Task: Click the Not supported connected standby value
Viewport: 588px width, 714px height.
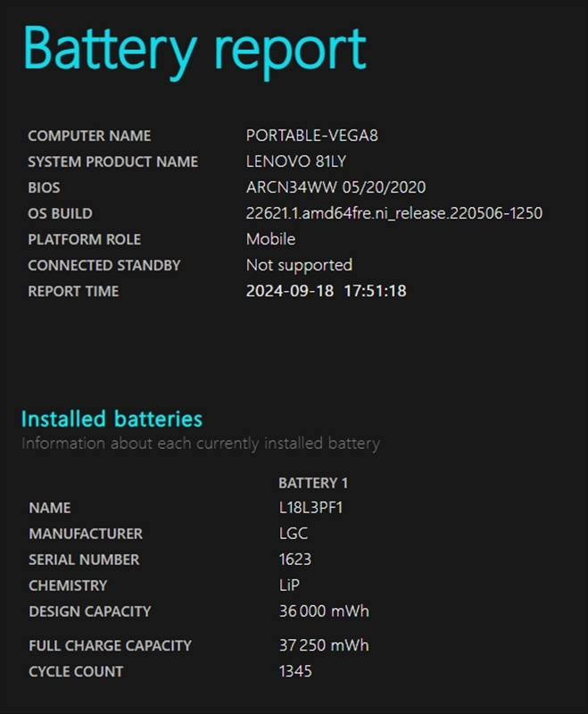Action: 299,265
